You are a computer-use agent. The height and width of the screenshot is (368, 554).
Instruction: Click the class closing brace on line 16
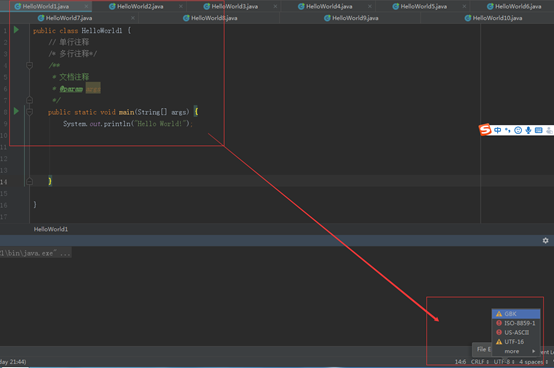click(x=35, y=204)
